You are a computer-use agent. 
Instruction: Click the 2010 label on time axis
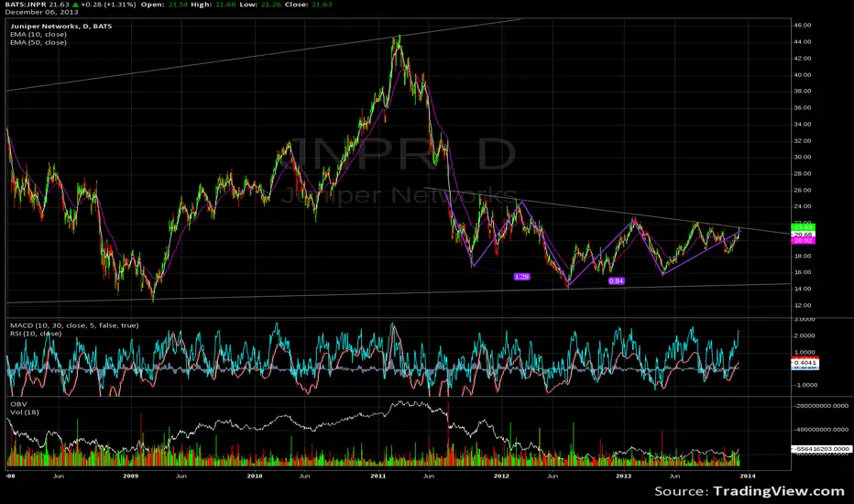click(x=255, y=476)
